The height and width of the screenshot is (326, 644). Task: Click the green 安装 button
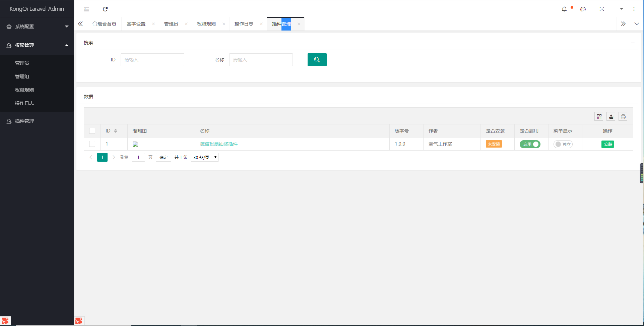(x=607, y=144)
